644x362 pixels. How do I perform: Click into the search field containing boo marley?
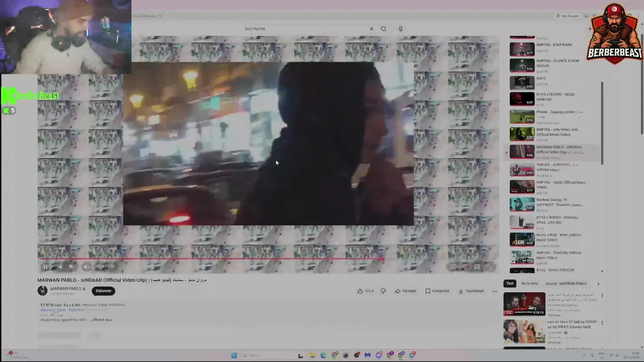pyautogui.click(x=304, y=29)
